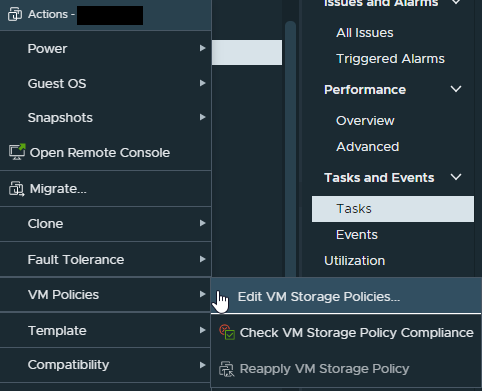This screenshot has width=482, height=391.
Task: Click the Power submenu arrow
Action: [202, 48]
